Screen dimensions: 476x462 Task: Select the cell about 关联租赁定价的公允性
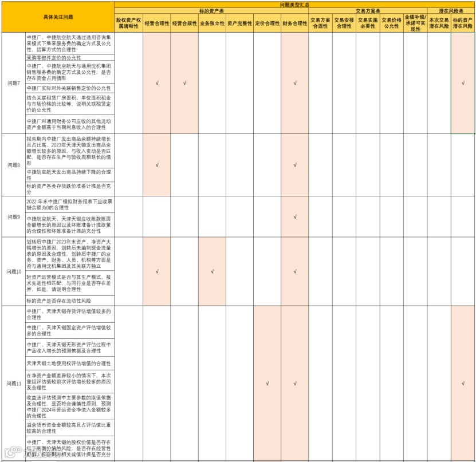70,104
